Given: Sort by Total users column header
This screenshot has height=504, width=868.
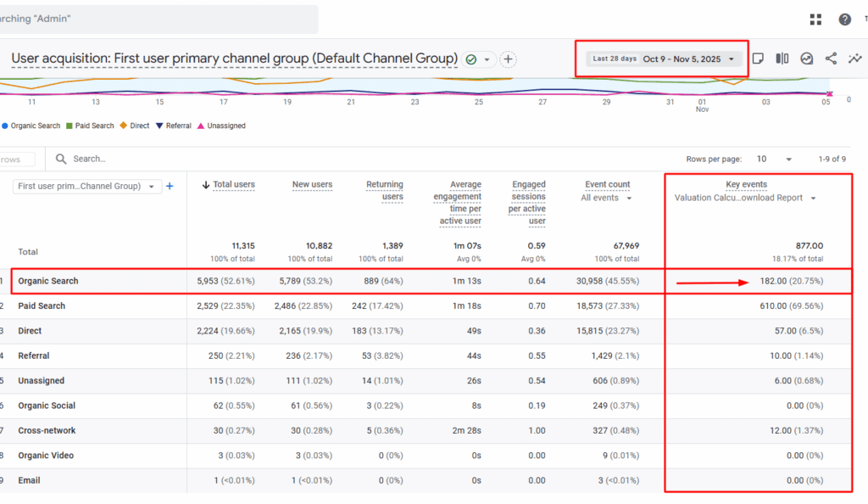Looking at the screenshot, I should coord(233,184).
